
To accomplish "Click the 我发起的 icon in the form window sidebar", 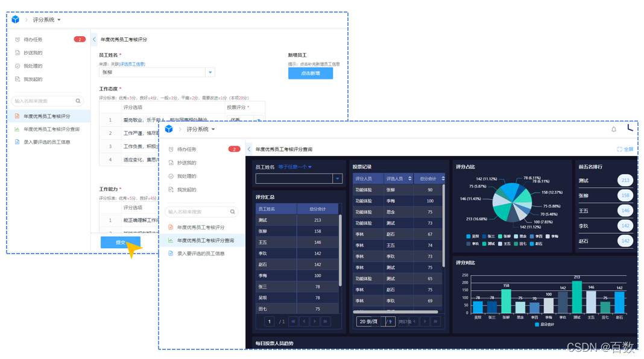I will [x=17, y=79].
